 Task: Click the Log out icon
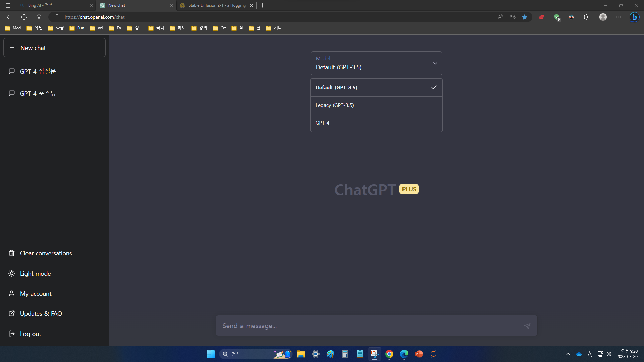(x=11, y=333)
